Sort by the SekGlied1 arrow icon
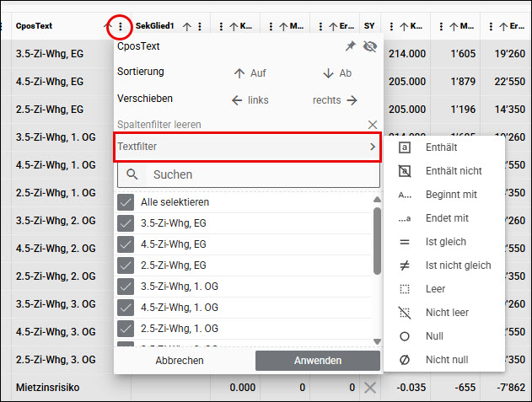532x402 pixels. point(187,26)
